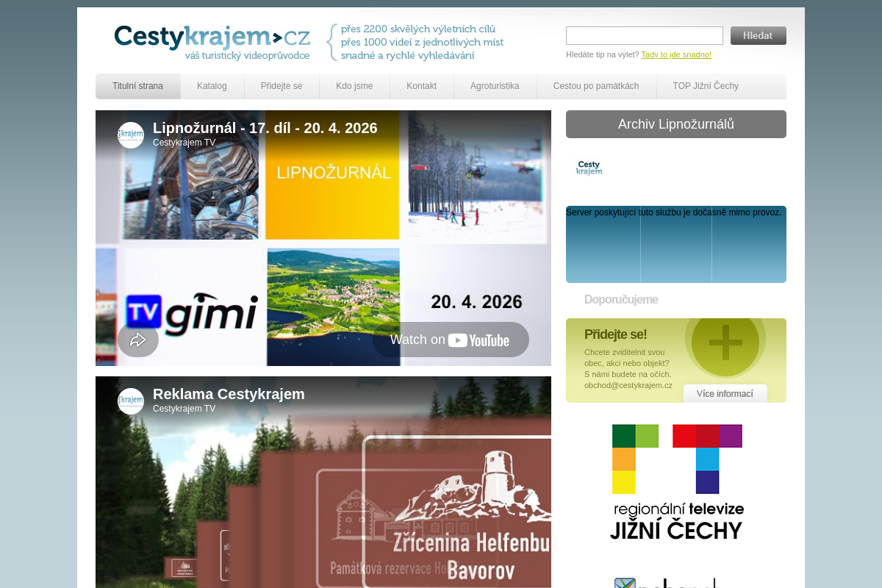Screen dimensions: 882x588
Task: Click the green plus icon in Přidejte se banner
Action: tap(725, 343)
